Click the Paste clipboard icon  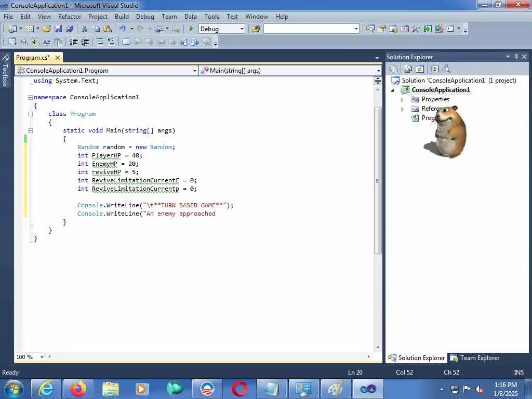coord(108,29)
